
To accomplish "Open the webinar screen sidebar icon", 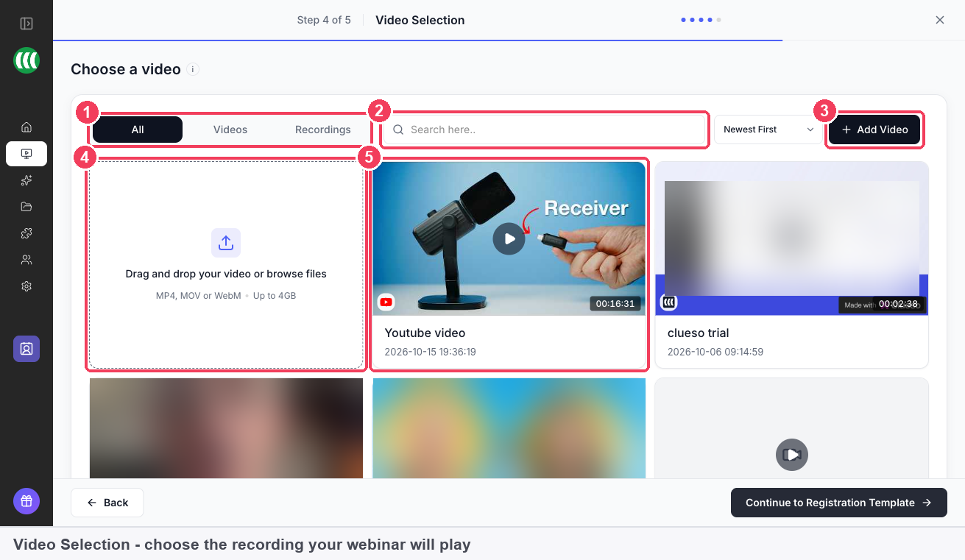I will point(26,154).
